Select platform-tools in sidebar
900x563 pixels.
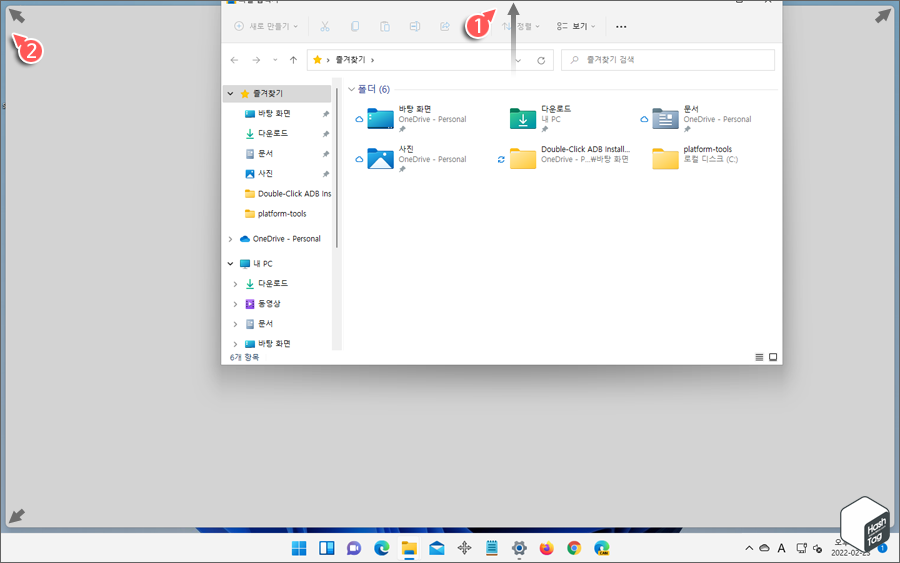[277, 213]
